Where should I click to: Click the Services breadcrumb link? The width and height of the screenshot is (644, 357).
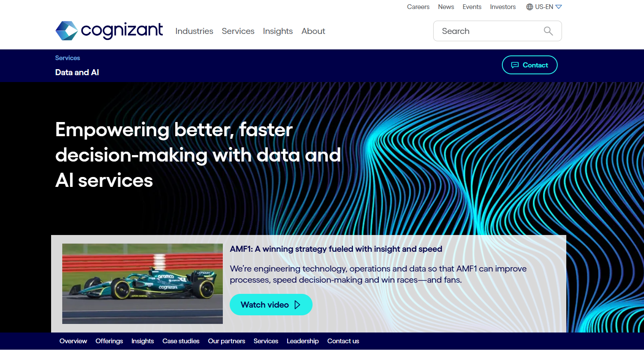click(x=67, y=58)
